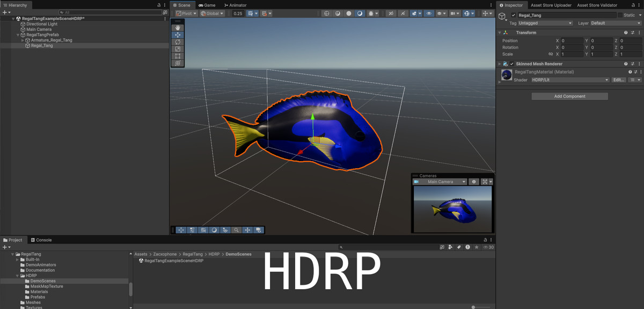644x309 pixels.
Task: Select the Rect tool
Action: point(178,56)
